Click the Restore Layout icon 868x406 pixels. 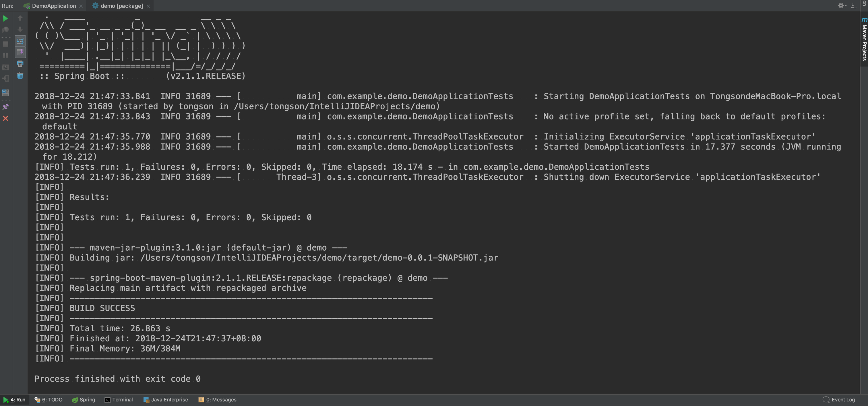pos(5,92)
